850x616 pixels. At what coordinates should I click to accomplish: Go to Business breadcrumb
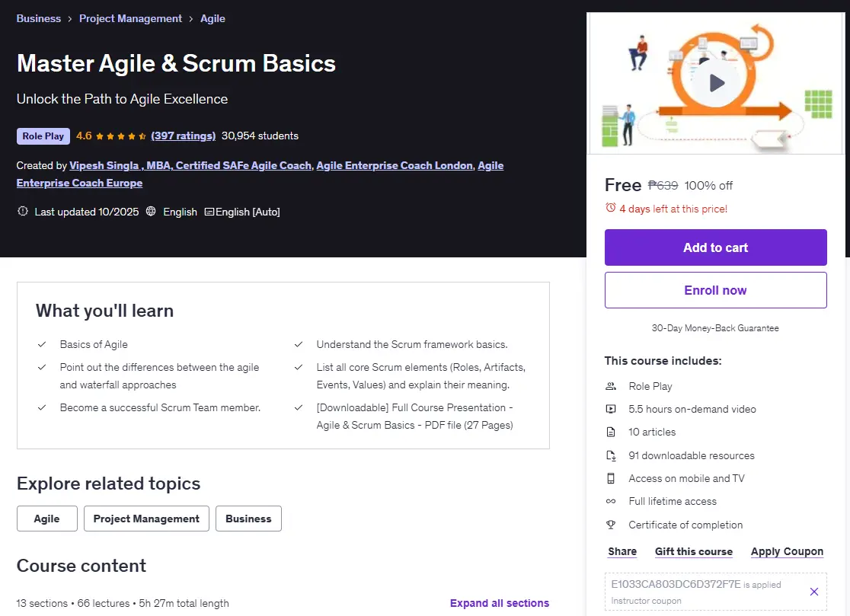pyautogui.click(x=39, y=18)
